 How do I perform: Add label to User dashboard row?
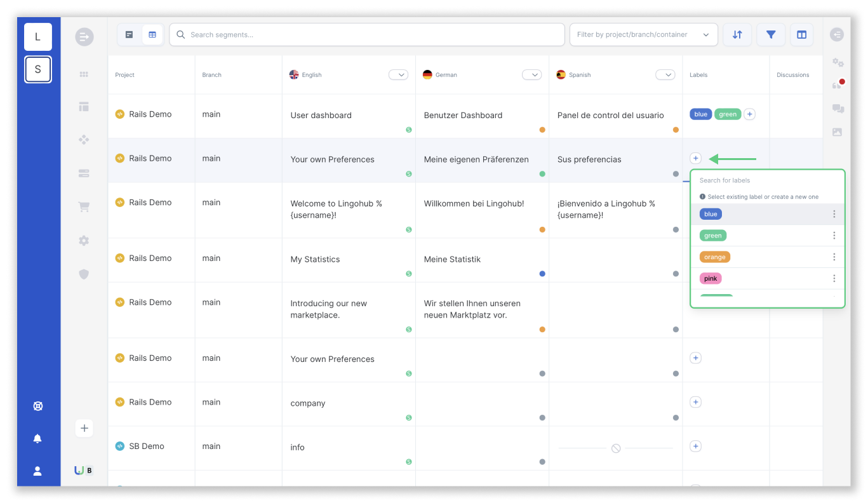point(749,114)
